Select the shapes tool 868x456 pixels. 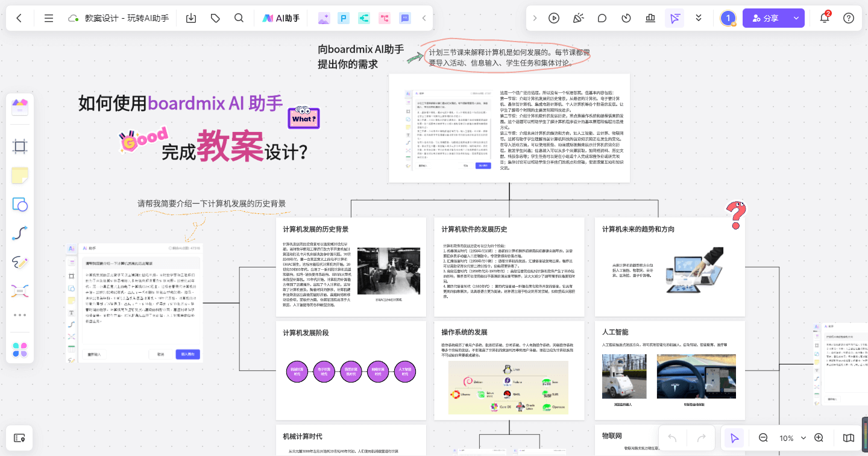coord(20,204)
